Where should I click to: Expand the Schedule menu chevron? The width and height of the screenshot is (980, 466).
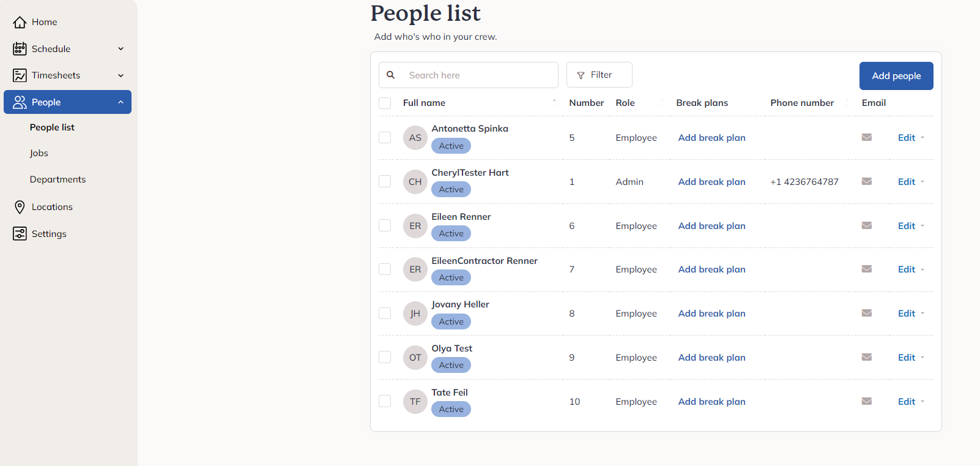(x=121, y=49)
